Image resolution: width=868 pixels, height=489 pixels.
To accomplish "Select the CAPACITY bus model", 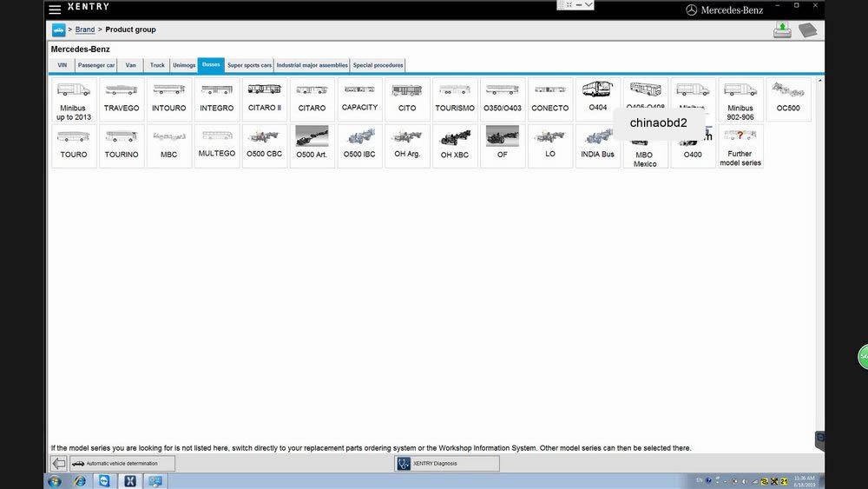I will coord(359,99).
